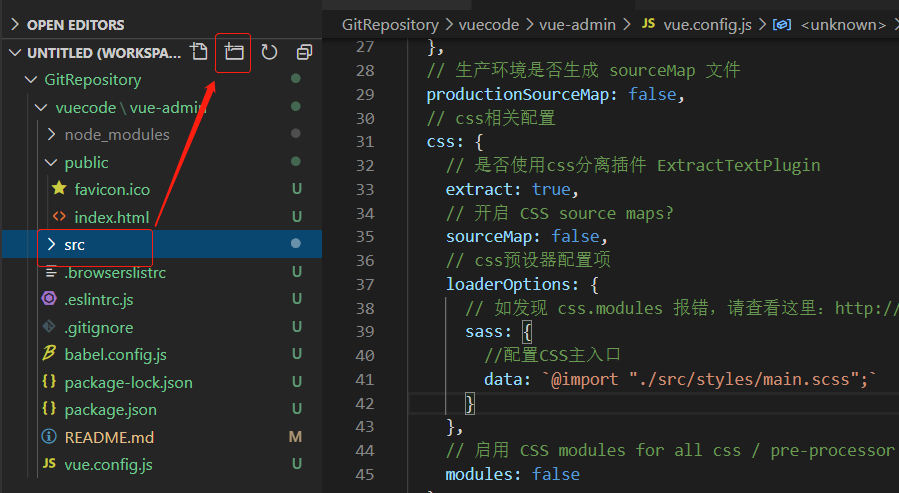The image size is (899, 493).
Task: Click <unknown> breadcrumb symbol segment
Action: [843, 25]
